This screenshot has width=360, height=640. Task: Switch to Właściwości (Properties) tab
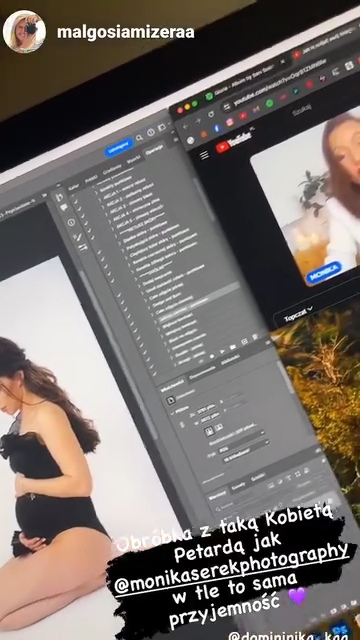click(x=172, y=387)
